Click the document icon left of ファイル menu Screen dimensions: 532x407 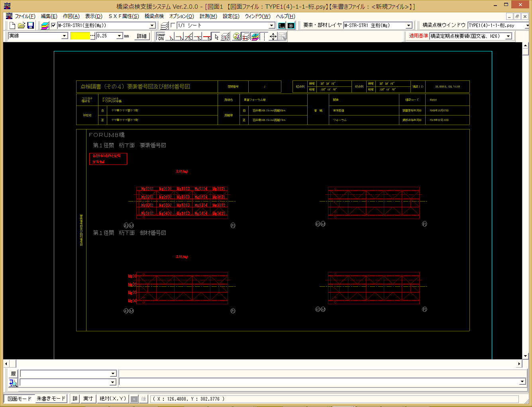[x=9, y=16]
